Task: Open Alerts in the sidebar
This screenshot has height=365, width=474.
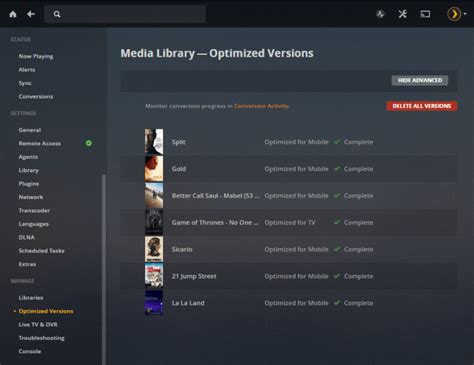Action: (x=27, y=70)
